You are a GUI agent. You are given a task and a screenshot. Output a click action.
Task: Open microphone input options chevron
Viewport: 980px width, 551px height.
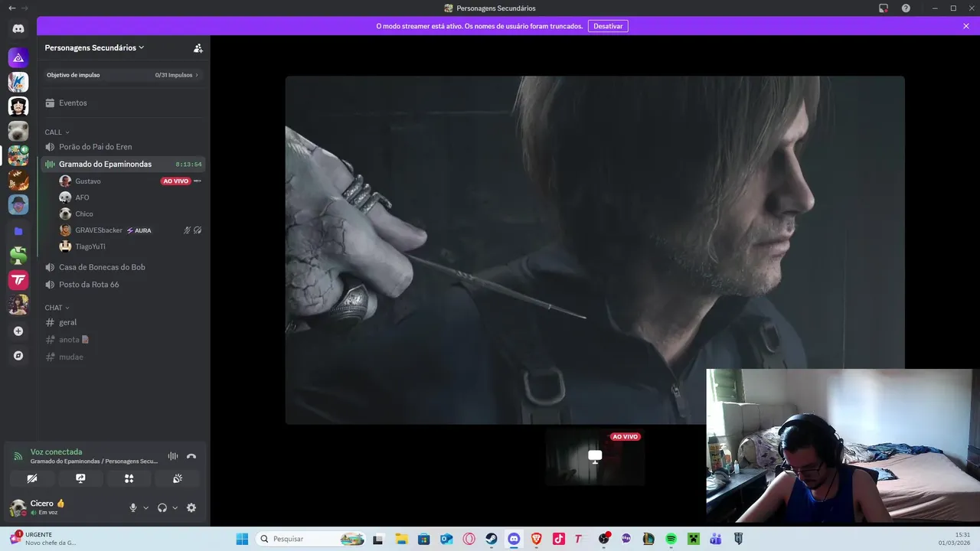click(145, 507)
